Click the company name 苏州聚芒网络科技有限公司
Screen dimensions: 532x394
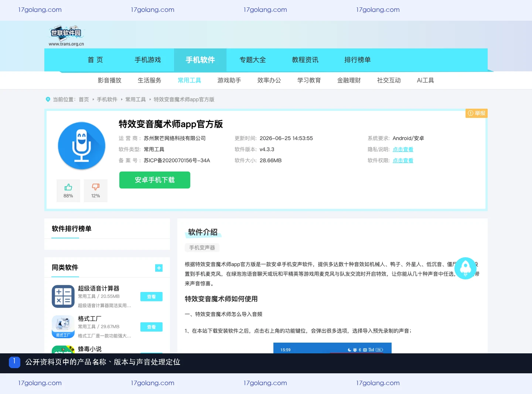point(175,138)
